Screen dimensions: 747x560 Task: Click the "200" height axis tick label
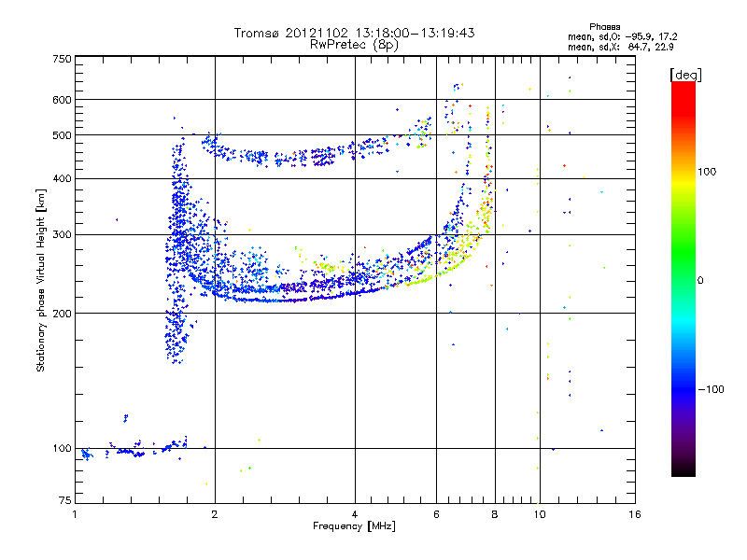click(62, 314)
